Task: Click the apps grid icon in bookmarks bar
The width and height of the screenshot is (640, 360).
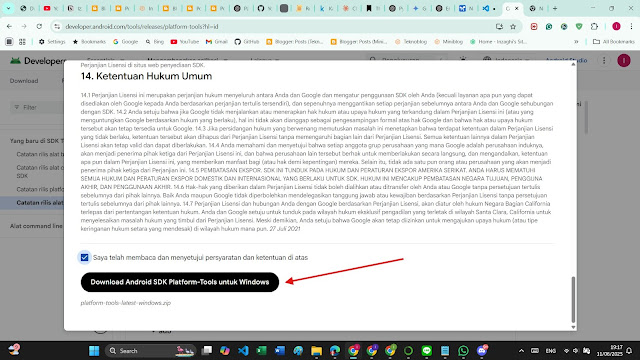Action: click(x=9, y=42)
